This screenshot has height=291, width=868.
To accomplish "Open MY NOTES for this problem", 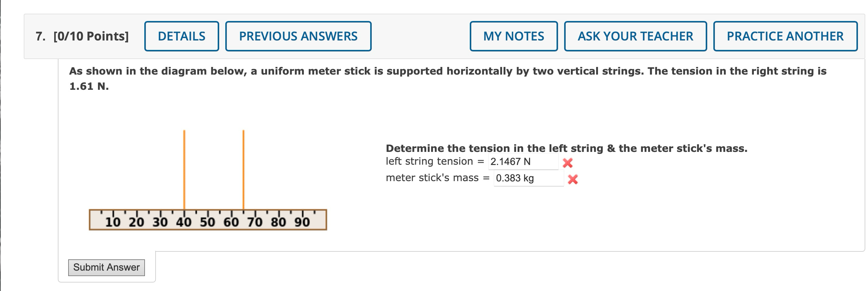I will 513,36.
